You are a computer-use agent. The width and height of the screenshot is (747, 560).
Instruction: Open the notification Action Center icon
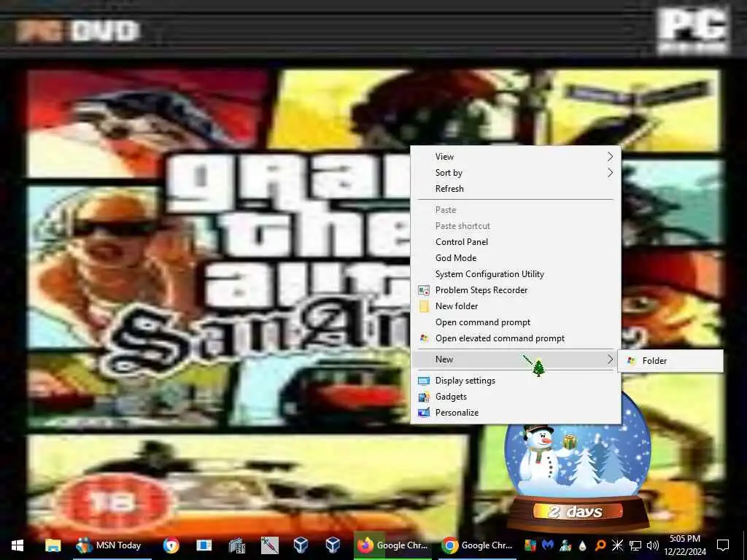pyautogui.click(x=723, y=545)
